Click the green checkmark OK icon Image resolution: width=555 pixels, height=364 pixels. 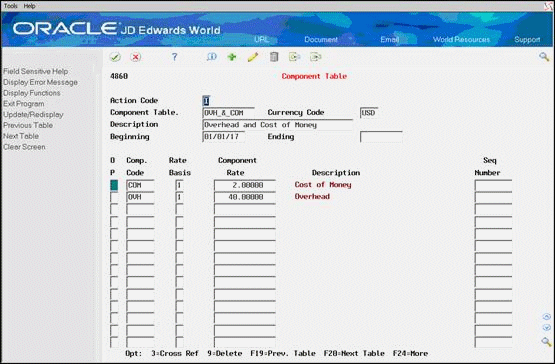coord(115,57)
